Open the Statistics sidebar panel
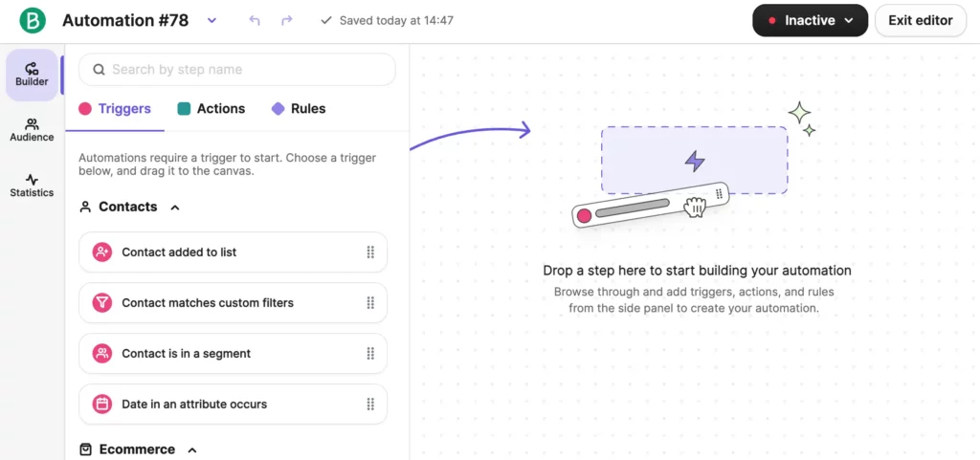 [32, 186]
